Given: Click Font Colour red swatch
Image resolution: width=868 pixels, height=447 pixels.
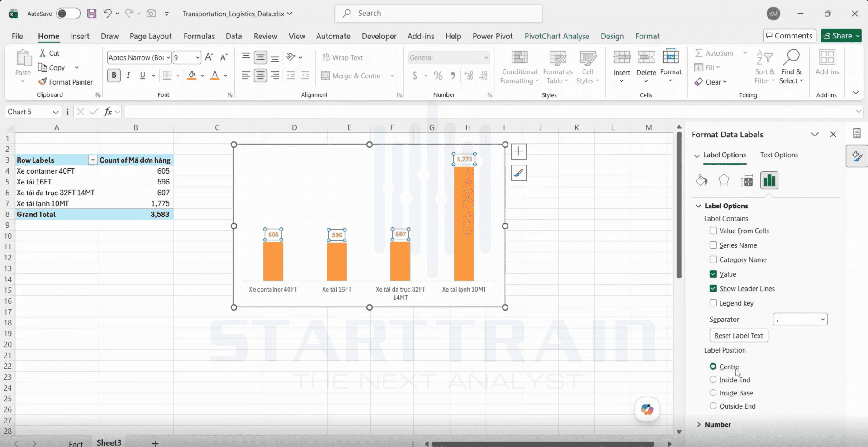Looking at the screenshot, I should coord(215,75).
